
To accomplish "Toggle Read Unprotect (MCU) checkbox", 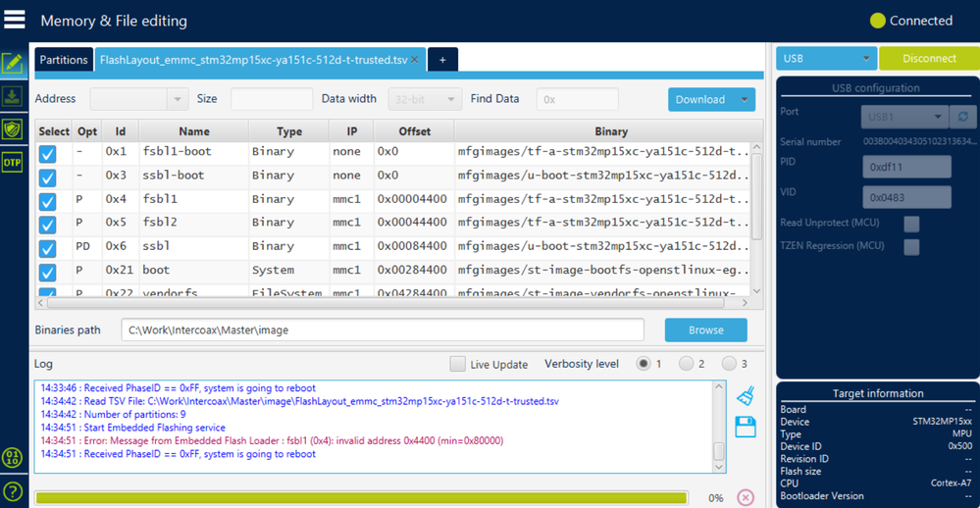I will [912, 224].
